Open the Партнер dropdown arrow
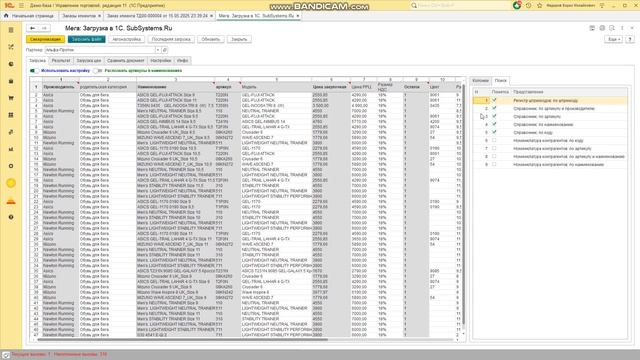Screen dimensions: 640x360 pos(158,50)
